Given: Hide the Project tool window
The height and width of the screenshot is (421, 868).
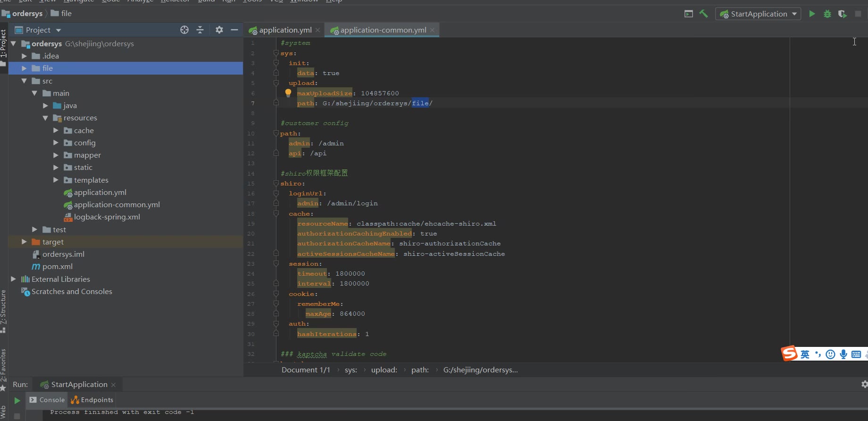Looking at the screenshot, I should (234, 30).
